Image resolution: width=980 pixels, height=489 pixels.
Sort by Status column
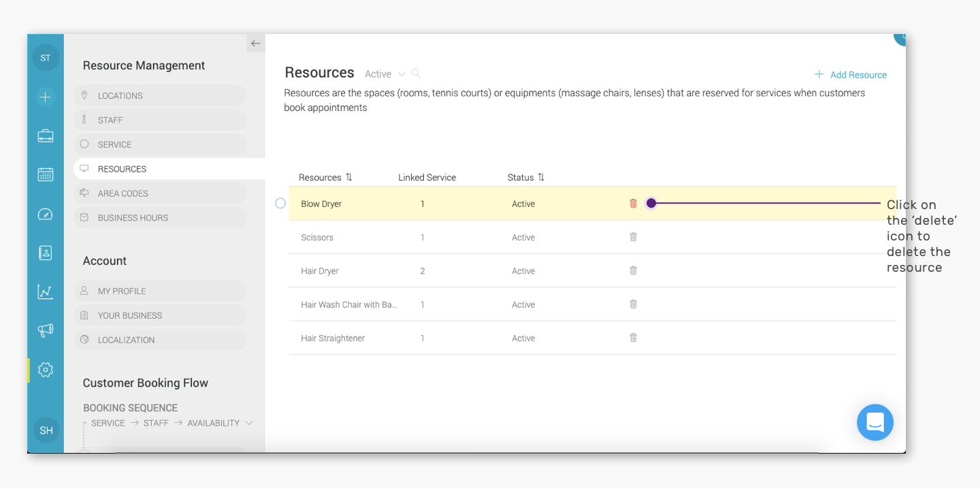526,177
